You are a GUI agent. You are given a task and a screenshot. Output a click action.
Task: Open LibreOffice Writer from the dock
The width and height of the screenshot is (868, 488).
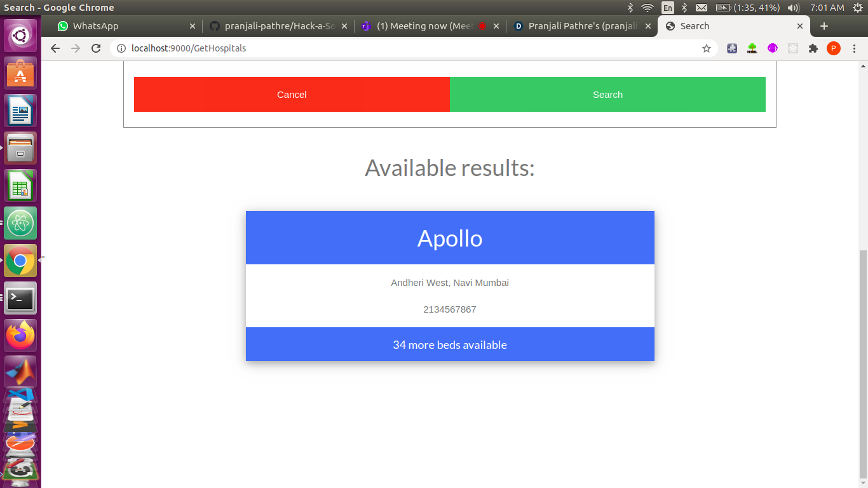click(20, 111)
